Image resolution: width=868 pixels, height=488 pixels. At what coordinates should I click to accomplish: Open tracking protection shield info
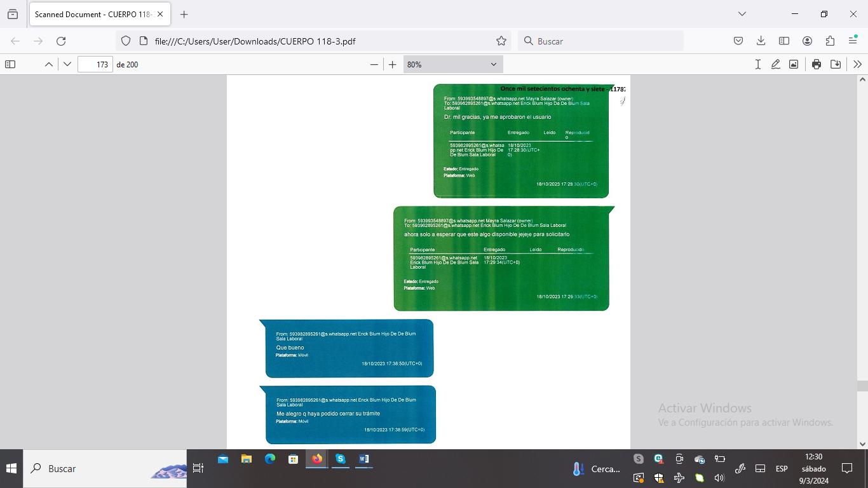(x=126, y=41)
